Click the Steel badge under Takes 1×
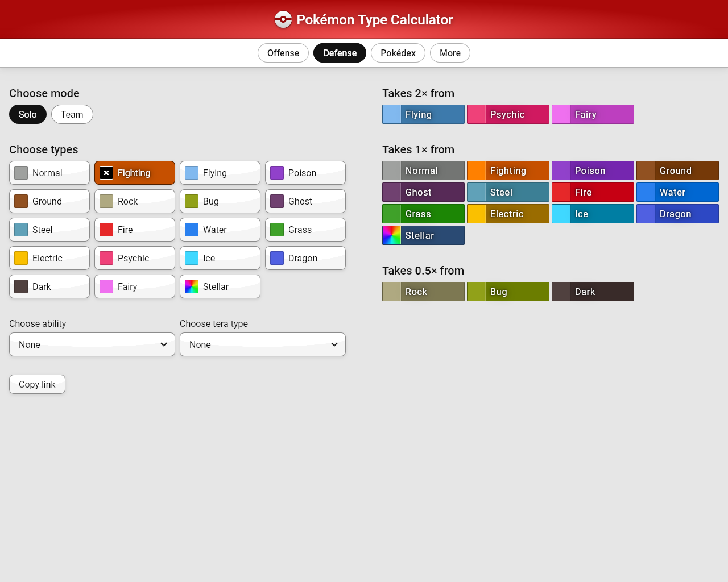The height and width of the screenshot is (582, 728). pos(508,192)
